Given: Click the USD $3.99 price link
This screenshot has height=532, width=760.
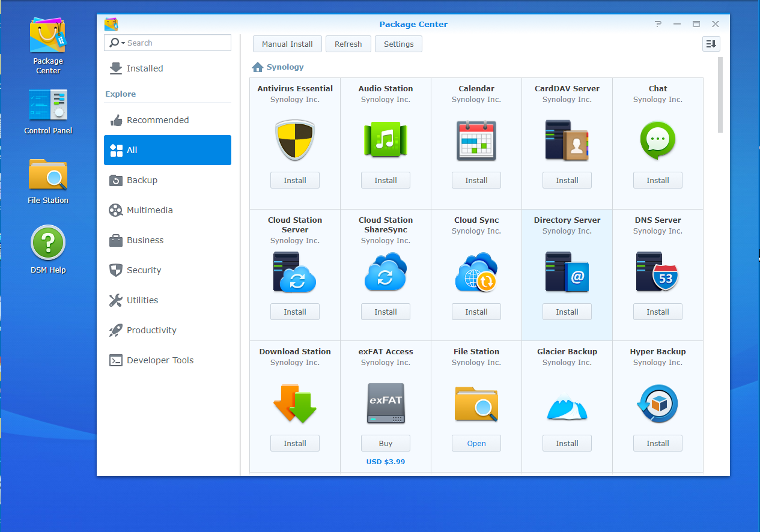Looking at the screenshot, I should point(386,462).
